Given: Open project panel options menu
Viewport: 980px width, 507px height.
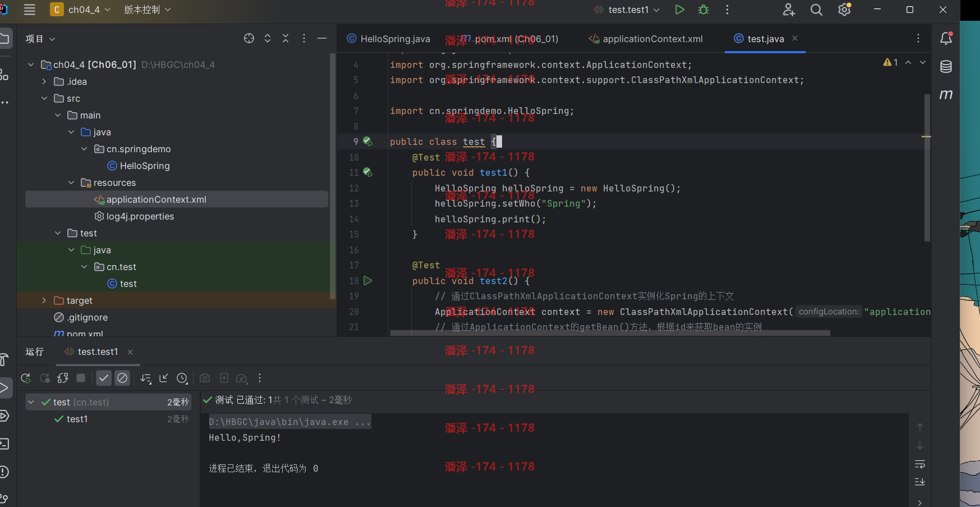Looking at the screenshot, I should point(304,38).
